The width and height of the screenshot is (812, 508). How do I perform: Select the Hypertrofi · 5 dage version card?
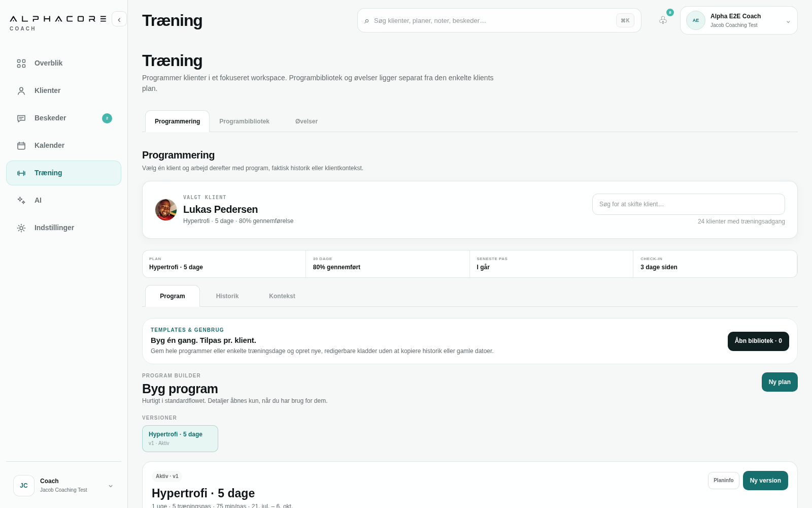pos(180,438)
